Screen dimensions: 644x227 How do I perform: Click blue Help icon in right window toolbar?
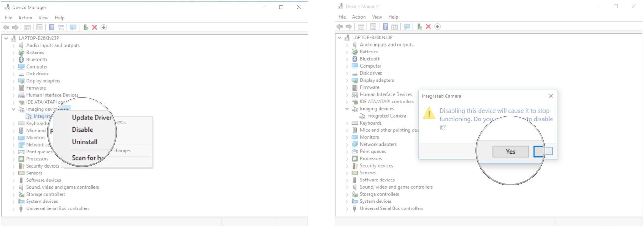pos(385,26)
